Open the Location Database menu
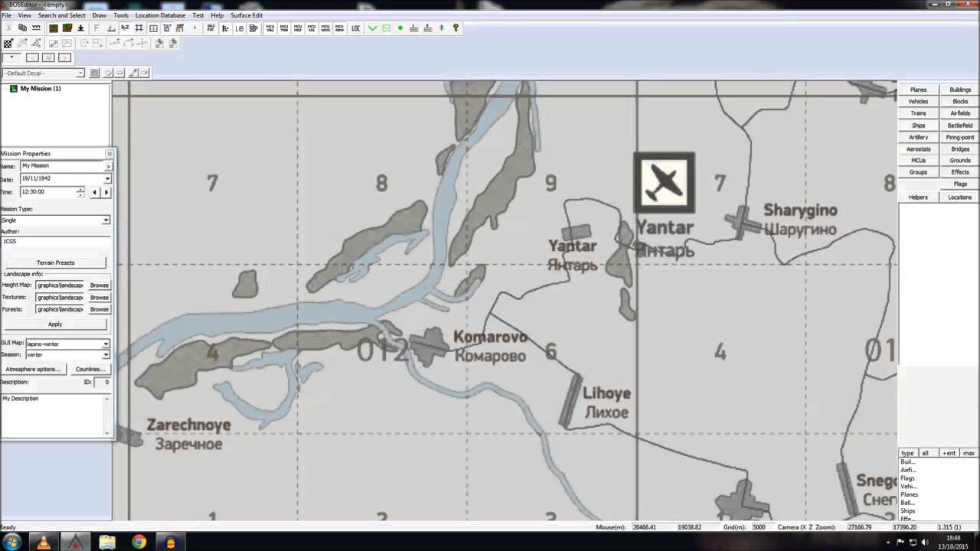Viewport: 980px width, 551px height. 160,15
